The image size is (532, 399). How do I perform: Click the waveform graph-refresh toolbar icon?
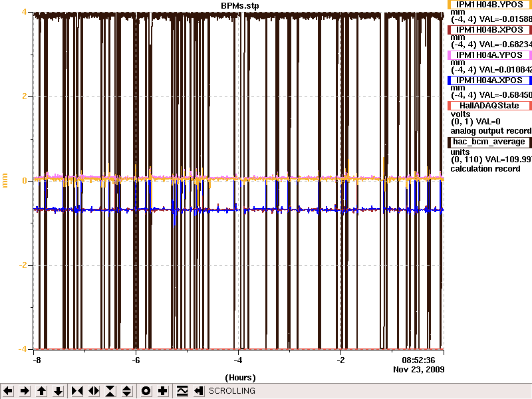182,391
